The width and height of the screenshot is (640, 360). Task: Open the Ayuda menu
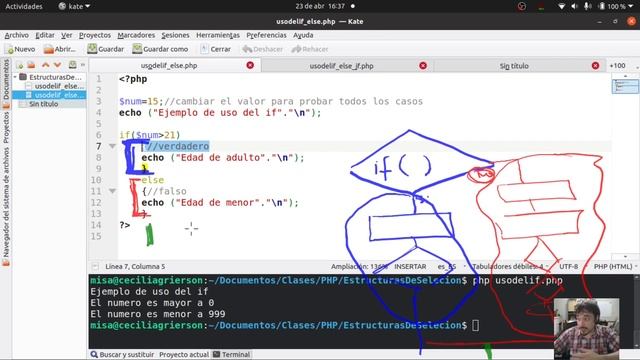tap(303, 36)
